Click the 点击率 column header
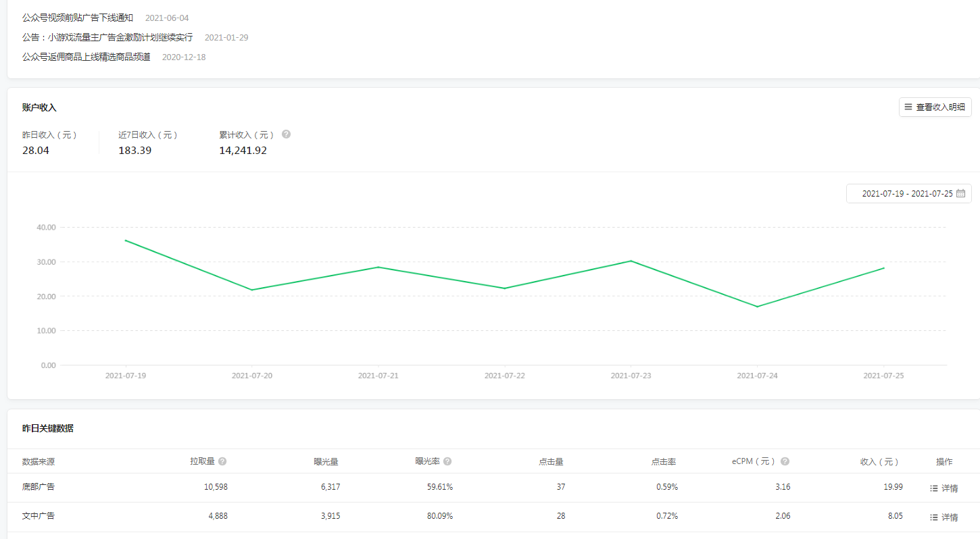 [663, 462]
